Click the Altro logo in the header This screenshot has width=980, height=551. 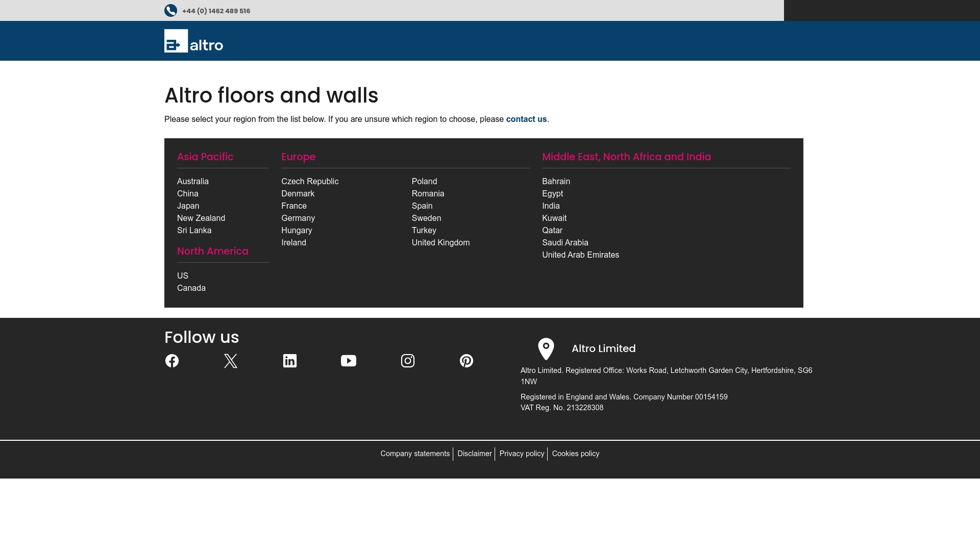193,43
